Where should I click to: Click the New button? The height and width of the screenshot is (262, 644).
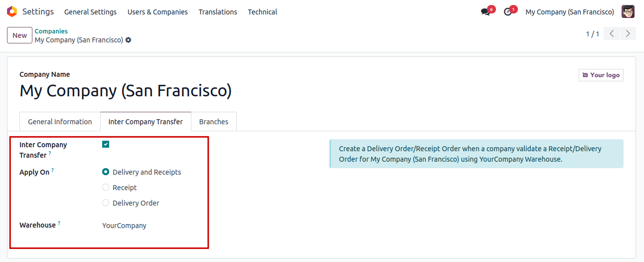click(x=20, y=35)
